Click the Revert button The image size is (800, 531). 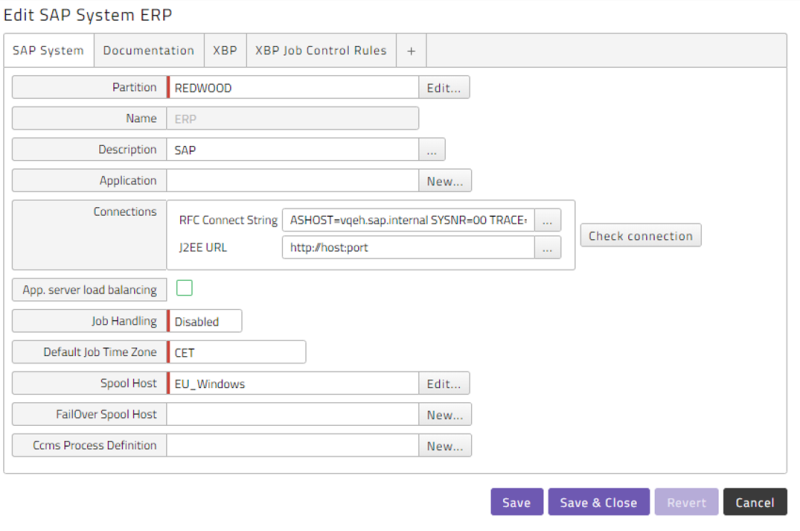pyautogui.click(x=687, y=502)
